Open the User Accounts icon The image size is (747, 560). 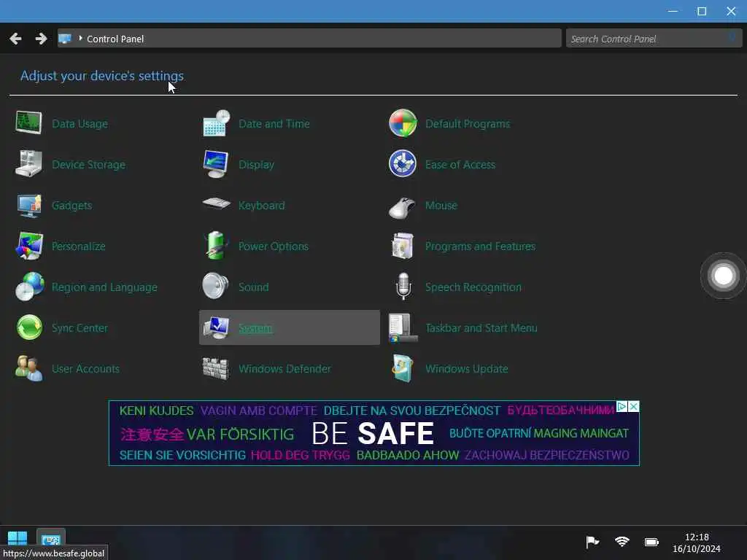[x=28, y=368]
